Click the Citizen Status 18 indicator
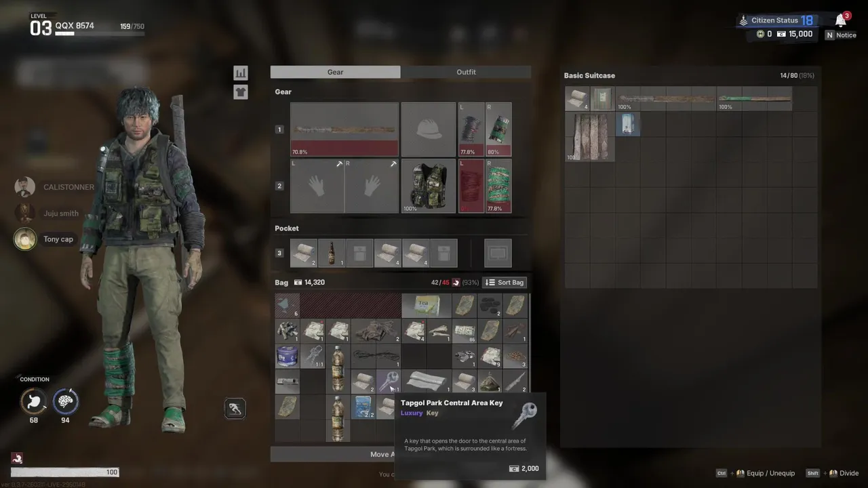The width and height of the screenshot is (868, 488). 776,20
